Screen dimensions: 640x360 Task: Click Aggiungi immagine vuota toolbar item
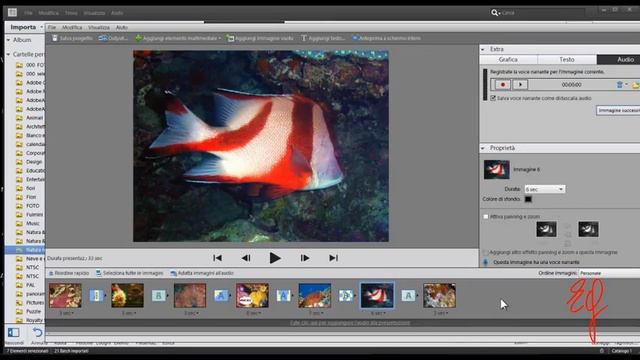tap(260, 38)
